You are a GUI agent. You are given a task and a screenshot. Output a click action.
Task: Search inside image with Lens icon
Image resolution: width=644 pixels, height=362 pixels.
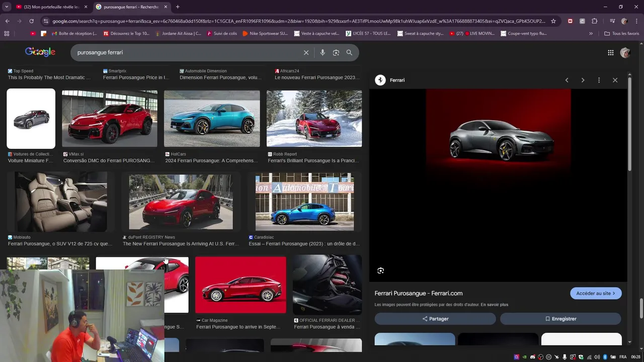tap(380, 270)
